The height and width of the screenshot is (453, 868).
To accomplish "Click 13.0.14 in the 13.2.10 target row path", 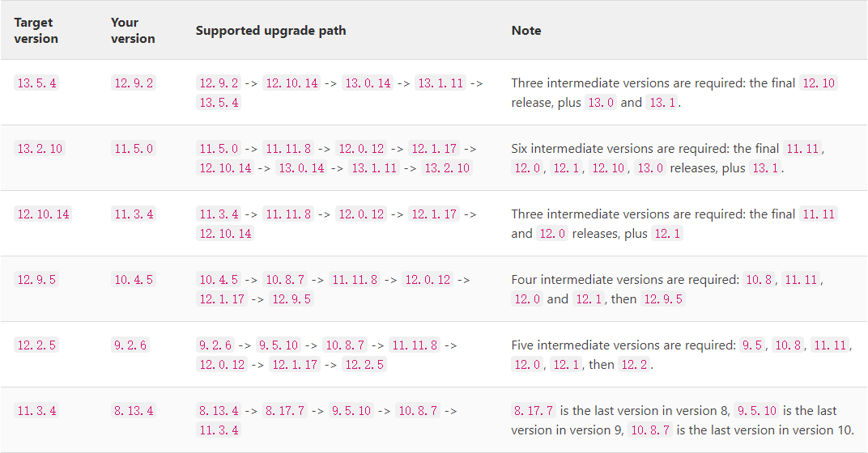I will click(x=301, y=167).
